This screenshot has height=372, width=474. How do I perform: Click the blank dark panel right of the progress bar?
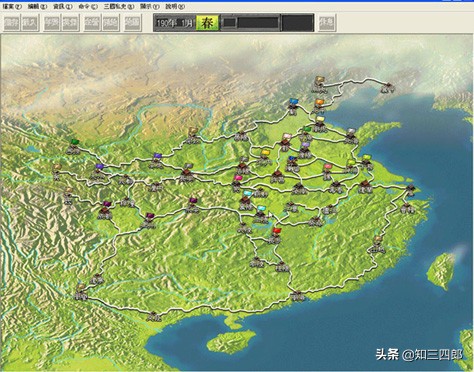pyautogui.click(x=297, y=23)
